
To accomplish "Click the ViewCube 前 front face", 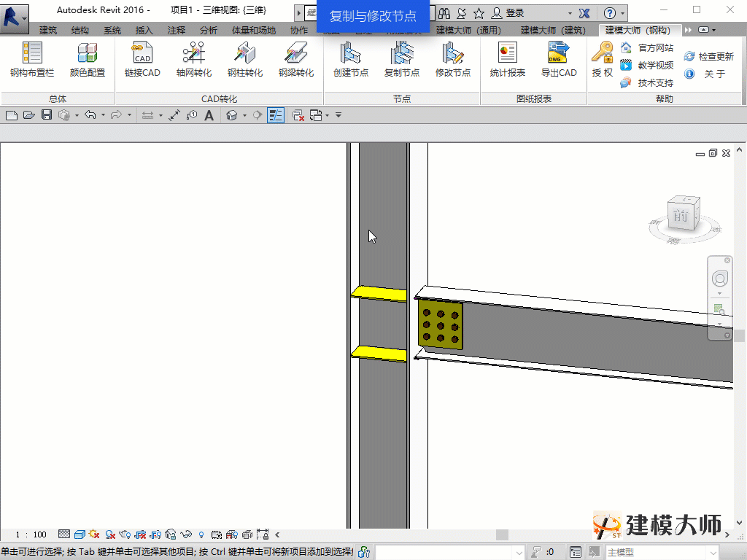I will coord(681,216).
